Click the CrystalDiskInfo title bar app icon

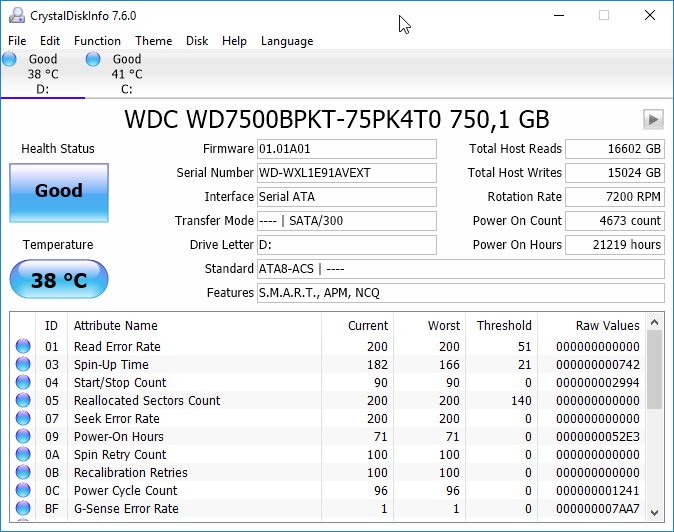(17, 16)
